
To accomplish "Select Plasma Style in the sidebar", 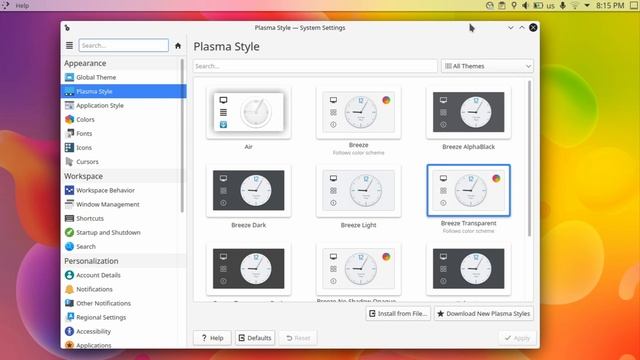I will click(123, 91).
